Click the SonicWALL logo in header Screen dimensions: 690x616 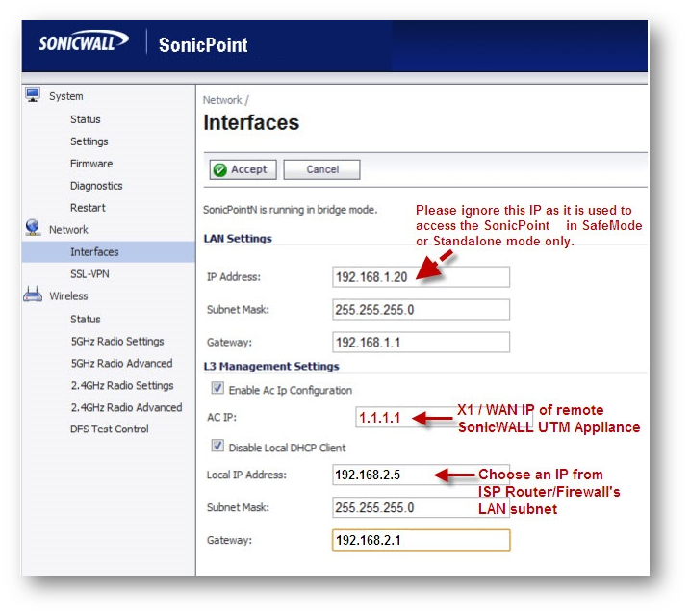pos(83,43)
